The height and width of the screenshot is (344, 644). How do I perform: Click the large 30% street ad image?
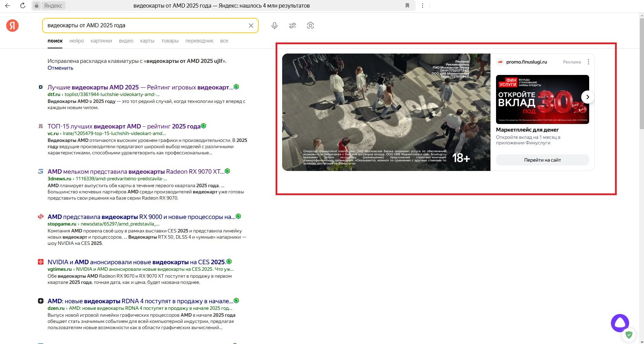(386, 112)
